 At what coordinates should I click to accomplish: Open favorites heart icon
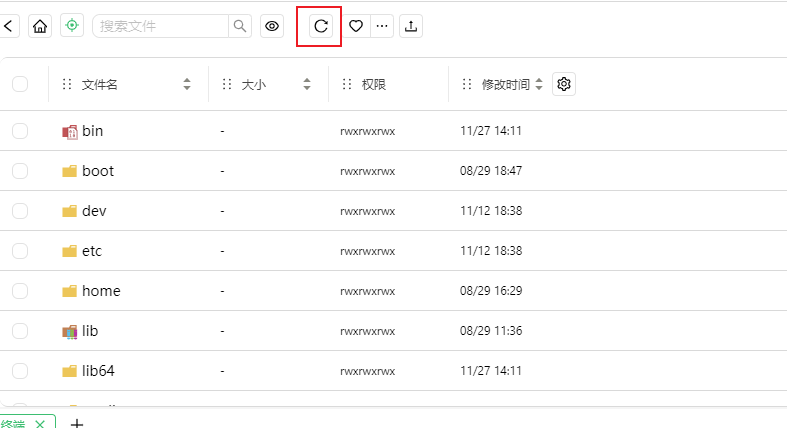[x=356, y=27]
